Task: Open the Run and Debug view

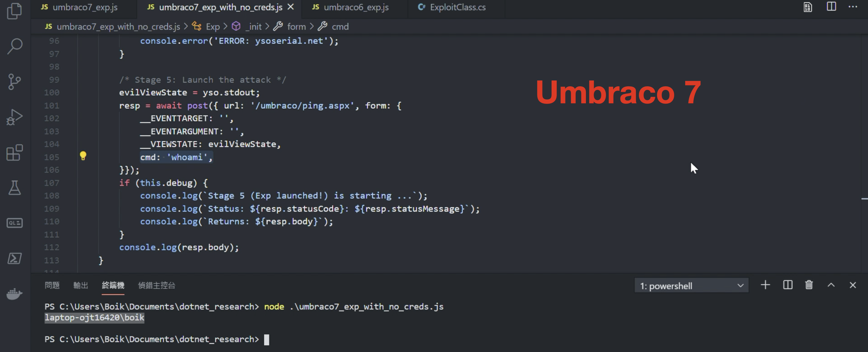Action: click(x=14, y=117)
